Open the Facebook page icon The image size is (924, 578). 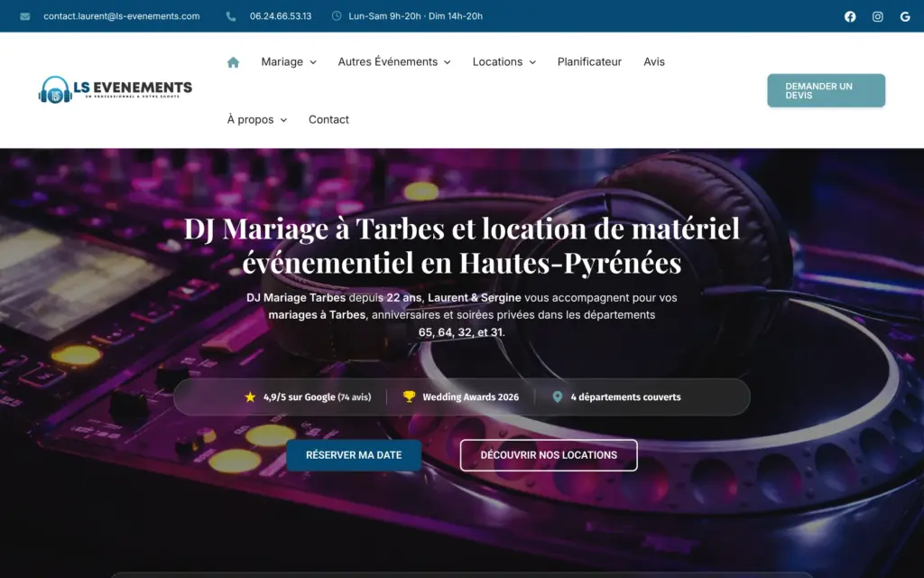click(850, 16)
